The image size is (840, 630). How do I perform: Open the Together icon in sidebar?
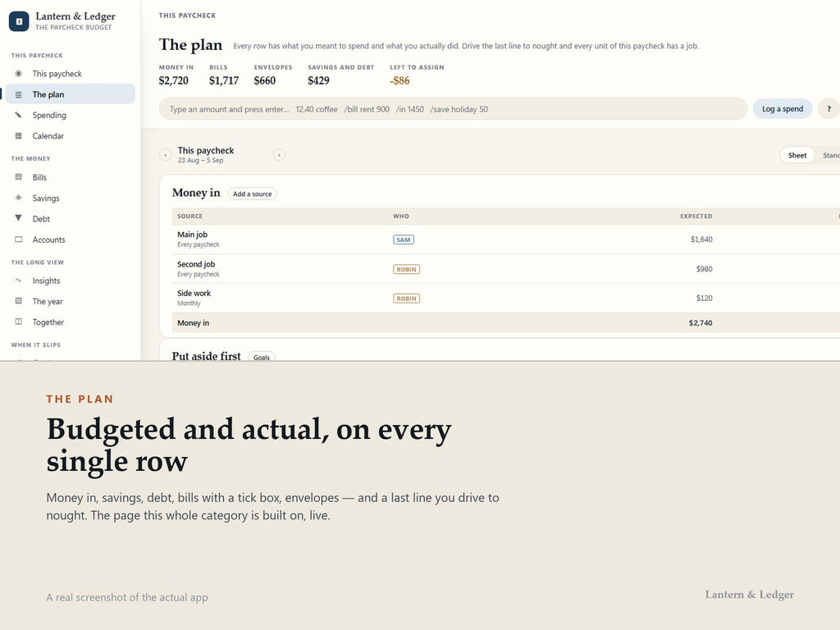(x=18, y=322)
